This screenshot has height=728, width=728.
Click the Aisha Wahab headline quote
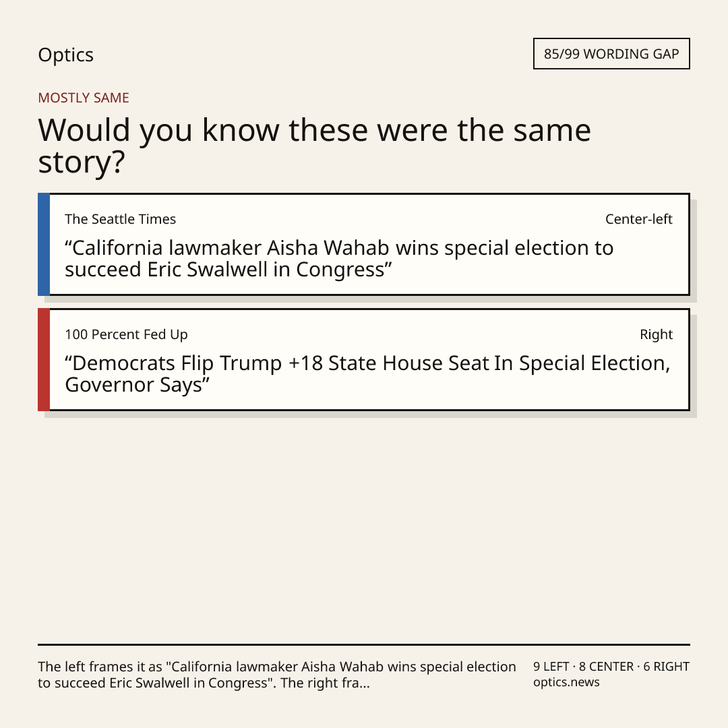click(339, 259)
